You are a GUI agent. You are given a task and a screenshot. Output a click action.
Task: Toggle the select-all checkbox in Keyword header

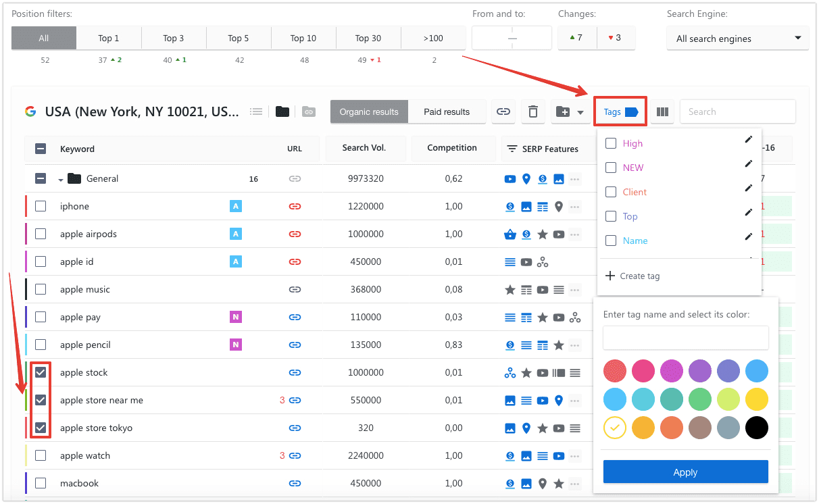(41, 149)
